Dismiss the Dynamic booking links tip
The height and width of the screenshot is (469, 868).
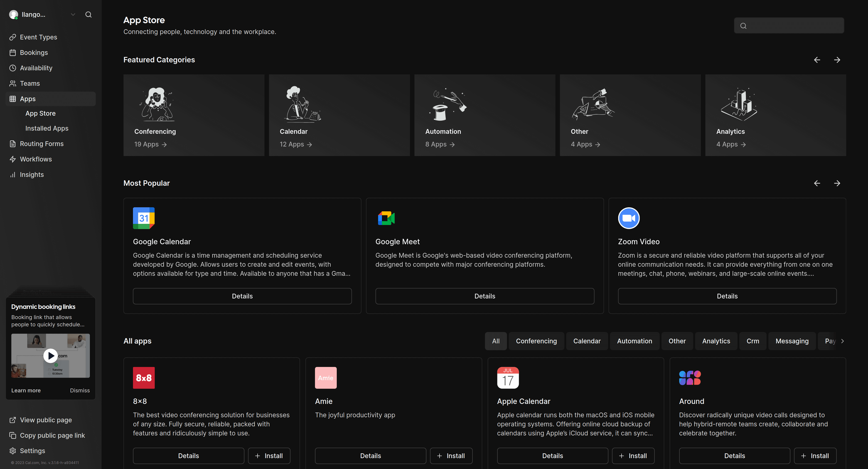80,391
